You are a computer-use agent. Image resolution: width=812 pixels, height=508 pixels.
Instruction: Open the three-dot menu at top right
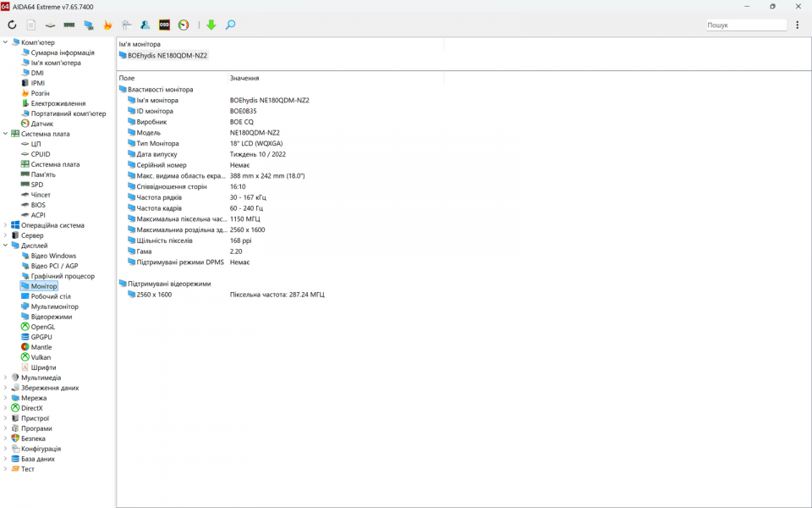pos(798,25)
